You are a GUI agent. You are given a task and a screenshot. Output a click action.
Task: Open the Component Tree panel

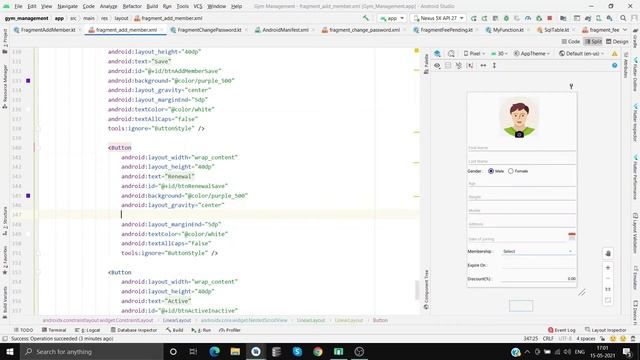[426, 289]
